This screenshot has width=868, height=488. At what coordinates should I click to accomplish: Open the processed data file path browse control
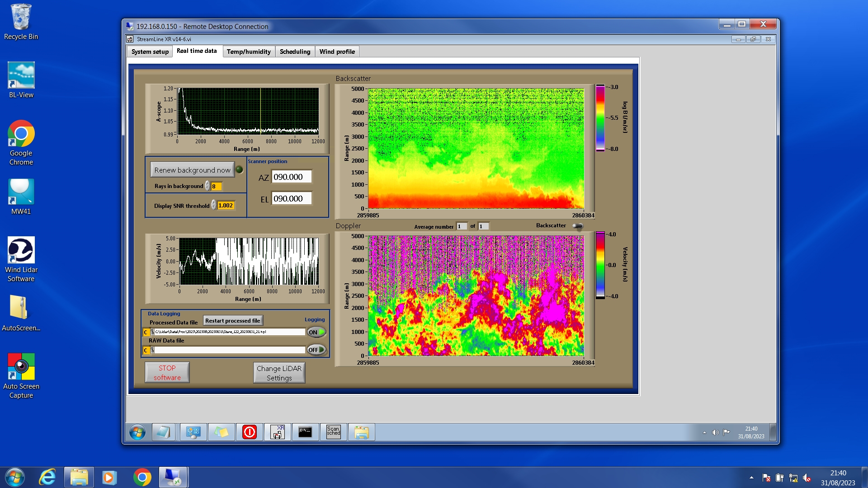point(152,332)
